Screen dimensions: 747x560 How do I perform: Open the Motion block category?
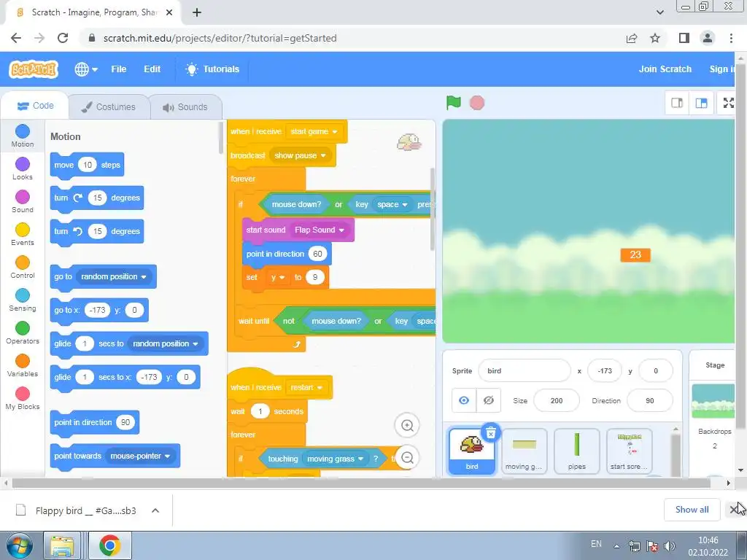pyautogui.click(x=23, y=136)
